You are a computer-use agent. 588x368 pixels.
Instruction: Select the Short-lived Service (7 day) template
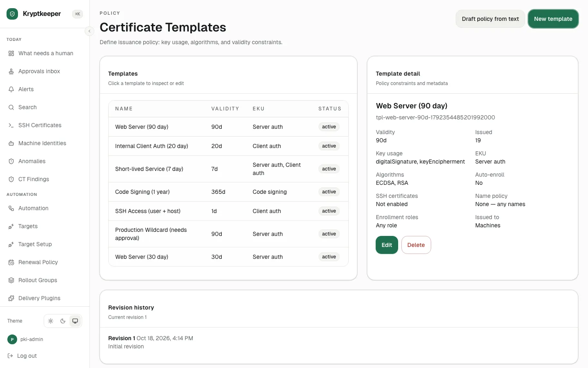[x=228, y=169]
